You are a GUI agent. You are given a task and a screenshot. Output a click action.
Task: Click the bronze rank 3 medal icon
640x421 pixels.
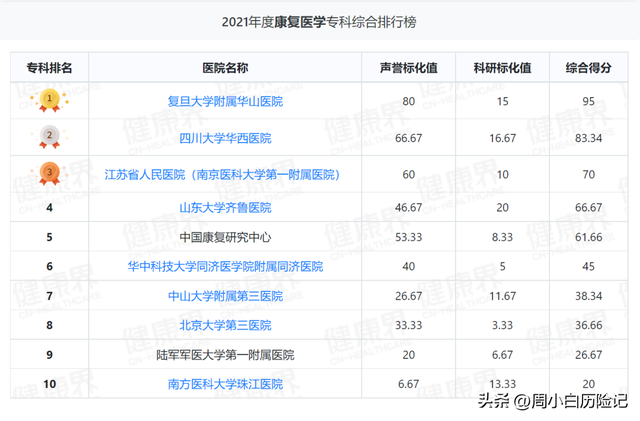click(49, 174)
